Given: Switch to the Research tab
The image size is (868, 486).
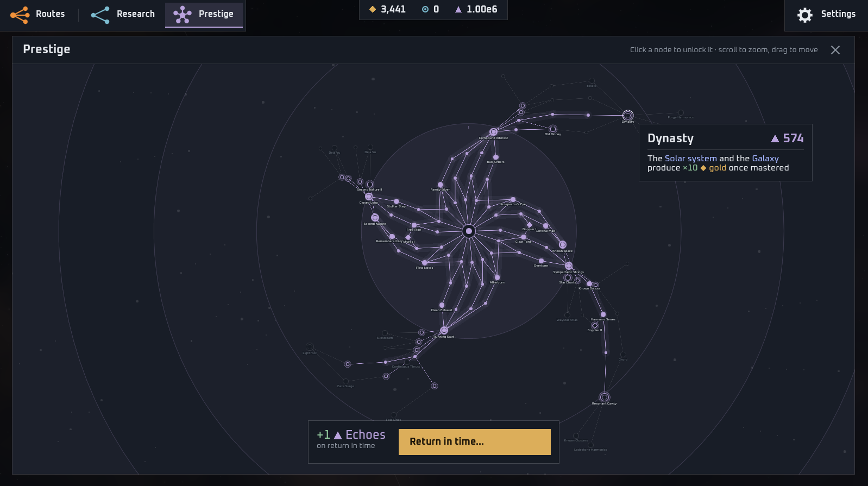Looking at the screenshot, I should coord(123,14).
